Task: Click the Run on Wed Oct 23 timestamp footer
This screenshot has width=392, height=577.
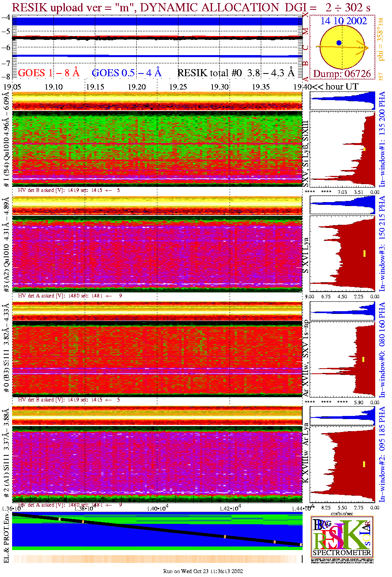Action: pos(203,571)
